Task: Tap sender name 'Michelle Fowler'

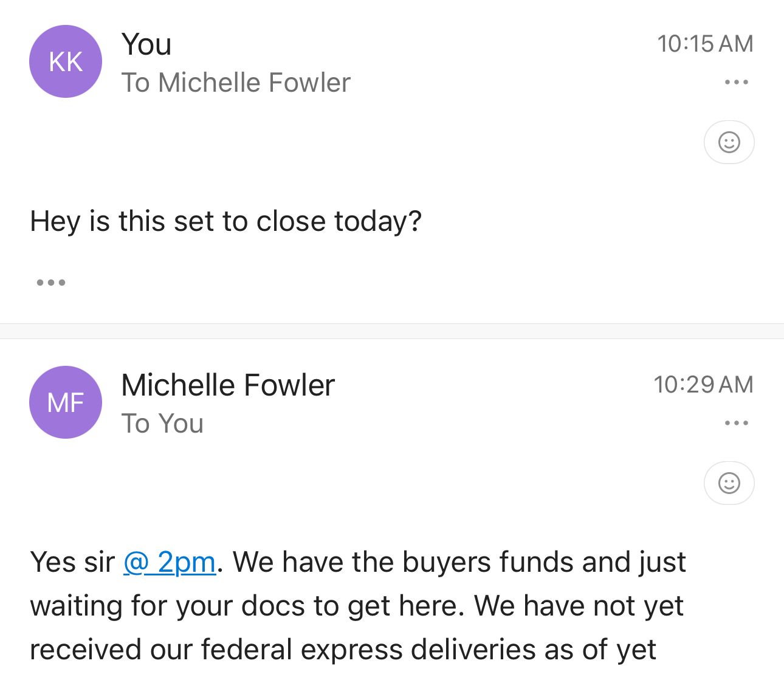Action: pos(228,385)
